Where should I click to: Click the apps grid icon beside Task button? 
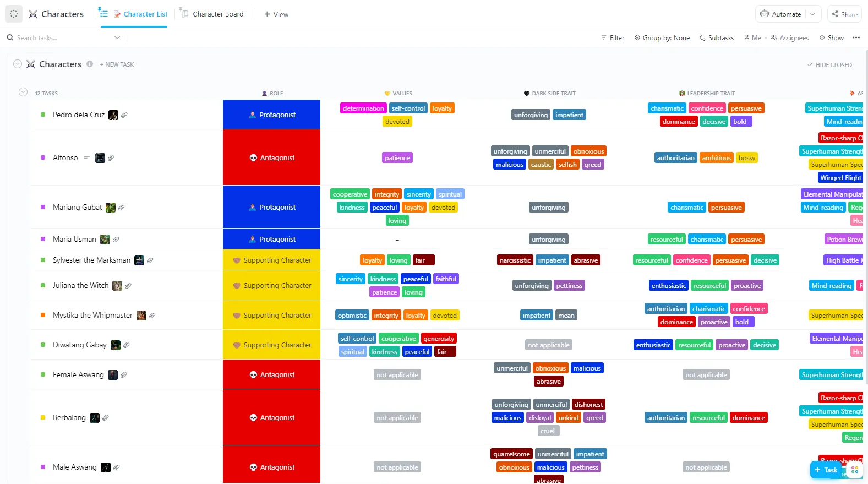pos(855,470)
